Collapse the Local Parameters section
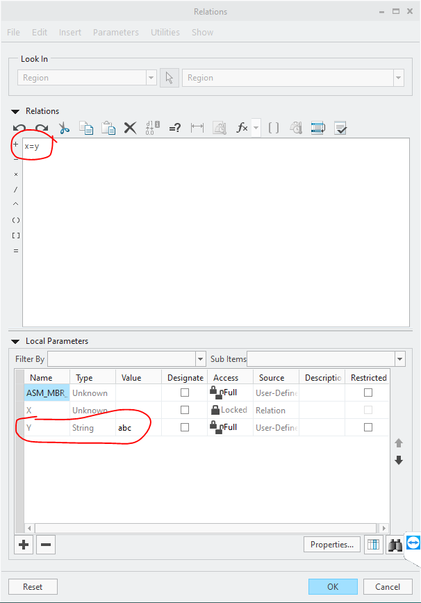Screen dimensions: 421x603 pyautogui.click(x=15, y=341)
